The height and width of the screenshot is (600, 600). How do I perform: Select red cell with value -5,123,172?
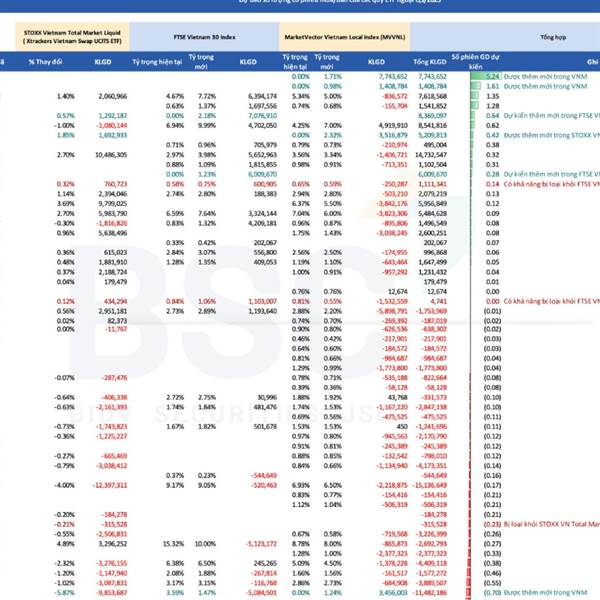click(x=261, y=544)
